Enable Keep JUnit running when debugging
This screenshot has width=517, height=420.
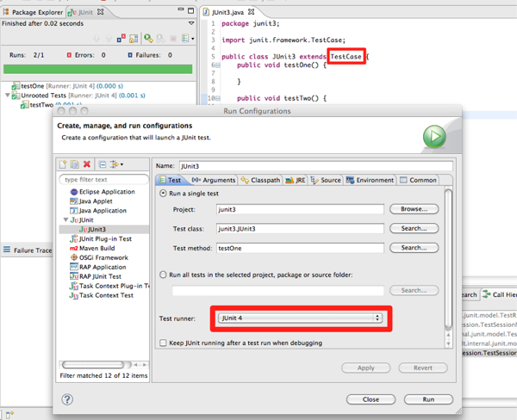tap(163, 343)
